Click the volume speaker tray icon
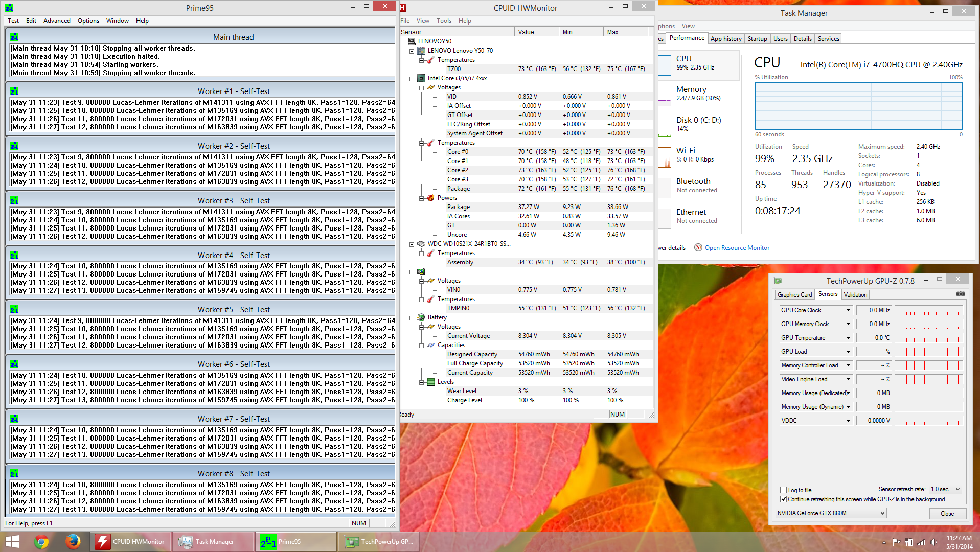The image size is (980, 552). coord(933,542)
